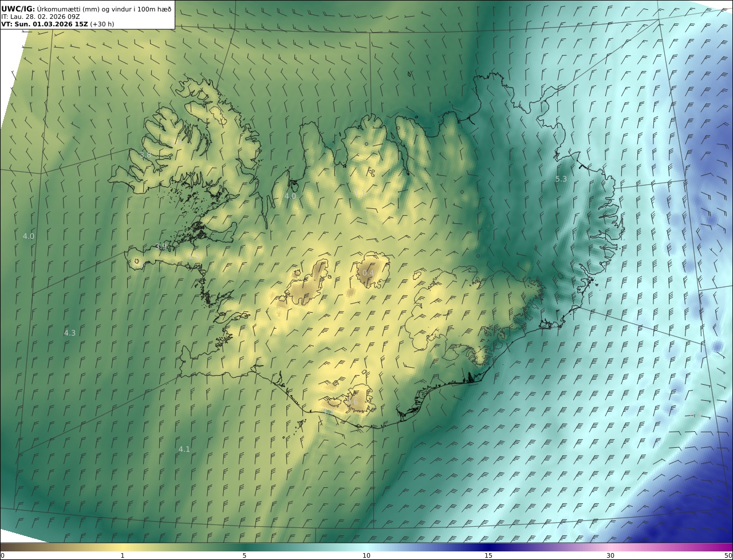The width and height of the screenshot is (733, 560).
Task: Click the 30 tick on the color scale
Action: [x=610, y=555]
